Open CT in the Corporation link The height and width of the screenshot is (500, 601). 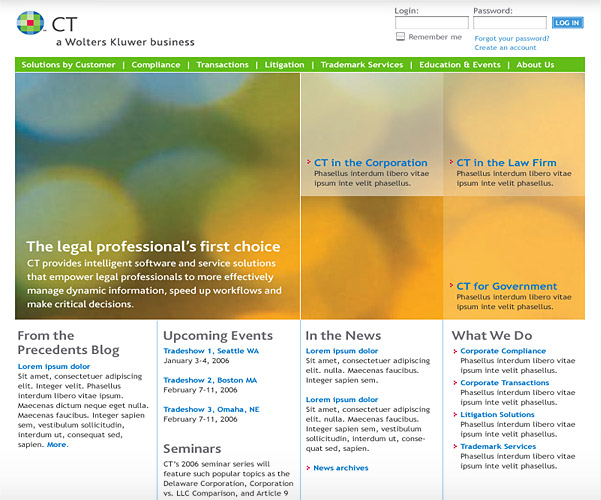point(371,163)
